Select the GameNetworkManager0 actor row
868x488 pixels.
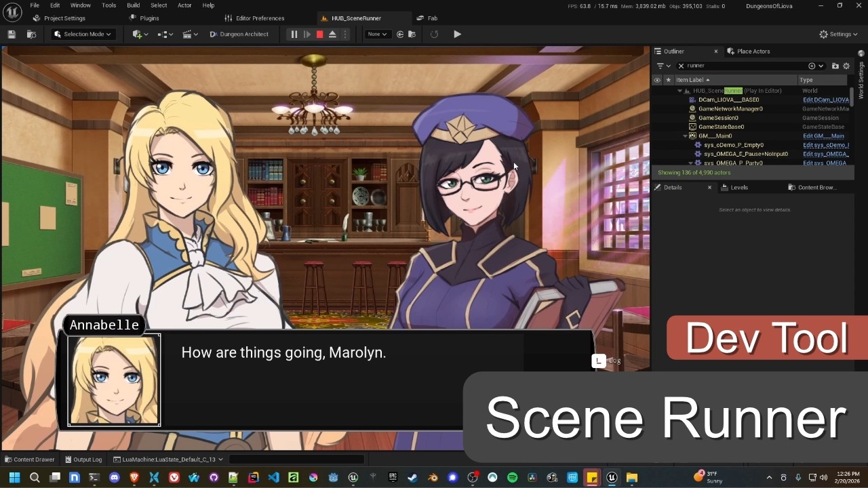[730, 109]
